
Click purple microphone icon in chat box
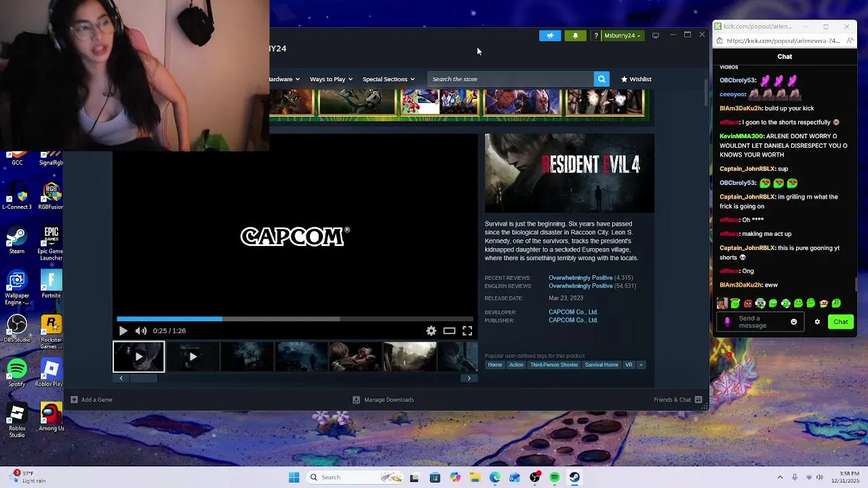728,322
